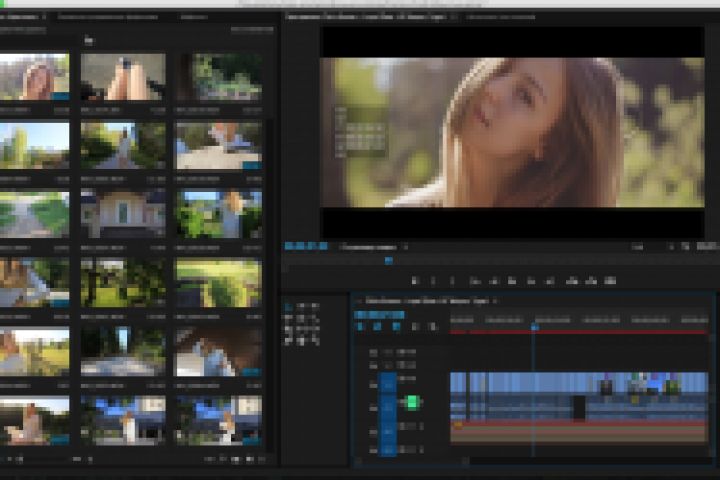Choose the Pen tool in Tools panel
Screen dimensions: 720x480
288,341
